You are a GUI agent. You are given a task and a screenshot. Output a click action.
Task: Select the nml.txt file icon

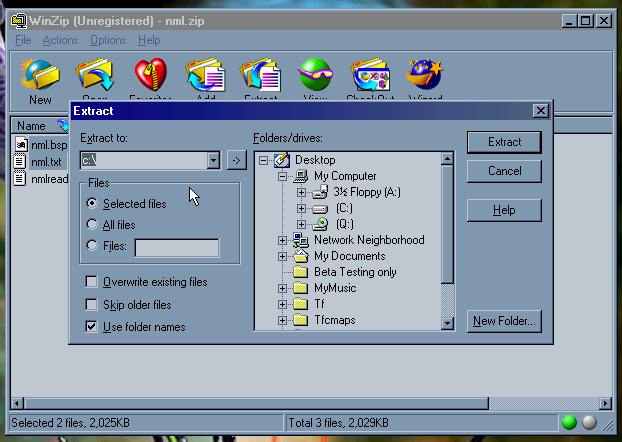(x=20, y=161)
